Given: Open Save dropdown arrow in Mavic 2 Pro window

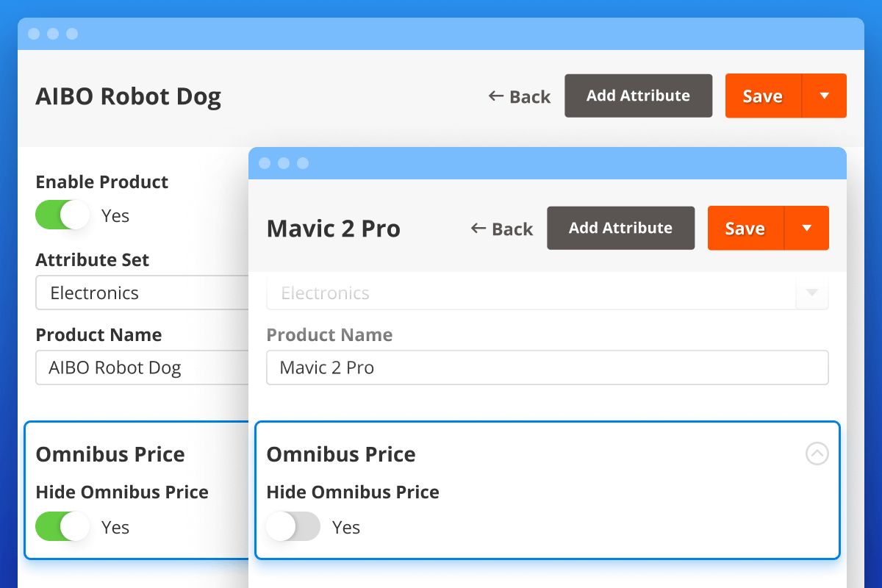Looking at the screenshot, I should pyautogui.click(x=807, y=228).
